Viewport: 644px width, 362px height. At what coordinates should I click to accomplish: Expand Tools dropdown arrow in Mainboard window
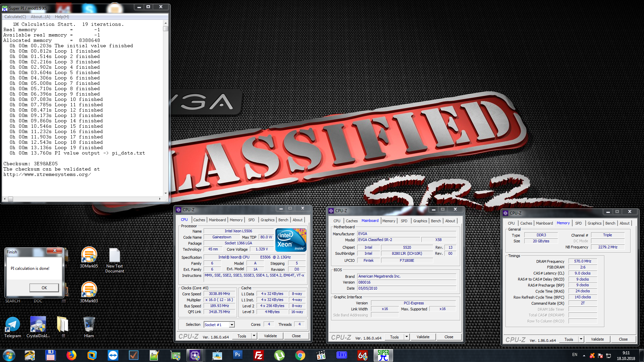click(x=407, y=337)
